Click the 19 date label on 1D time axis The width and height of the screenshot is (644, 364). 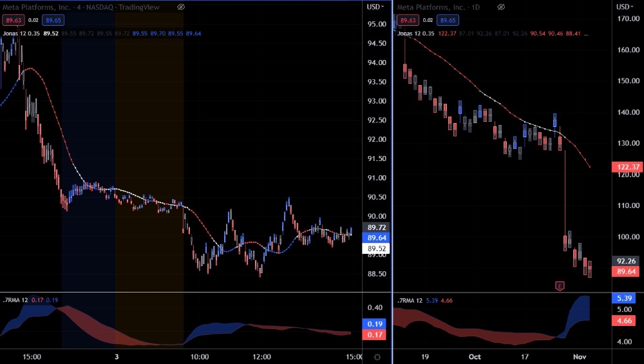point(424,357)
